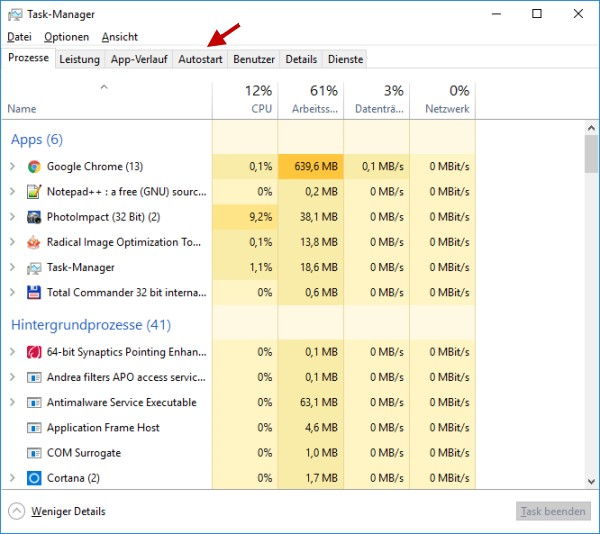Maximize the Task-Manager window
The image size is (600, 534).
click(x=537, y=14)
